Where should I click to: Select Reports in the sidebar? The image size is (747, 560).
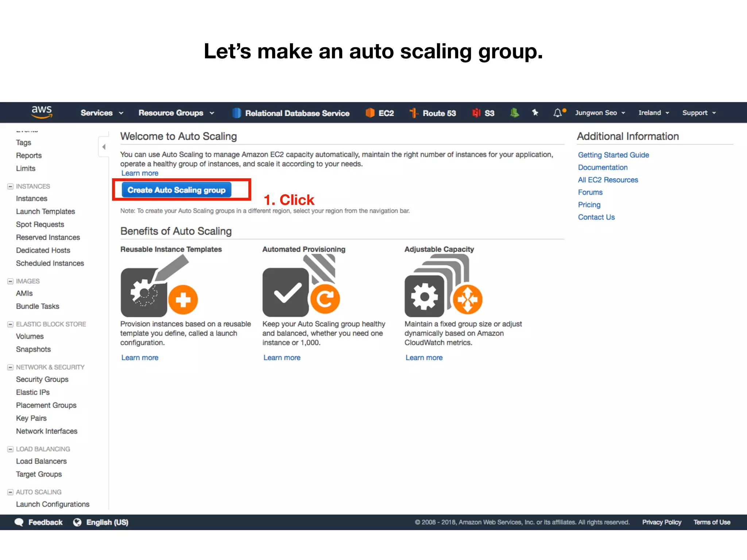point(29,156)
